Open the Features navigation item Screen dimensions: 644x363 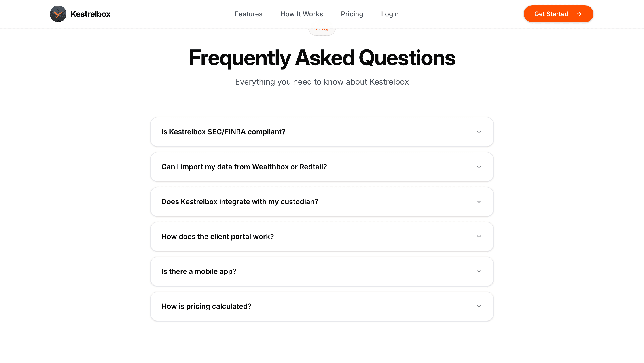click(248, 14)
